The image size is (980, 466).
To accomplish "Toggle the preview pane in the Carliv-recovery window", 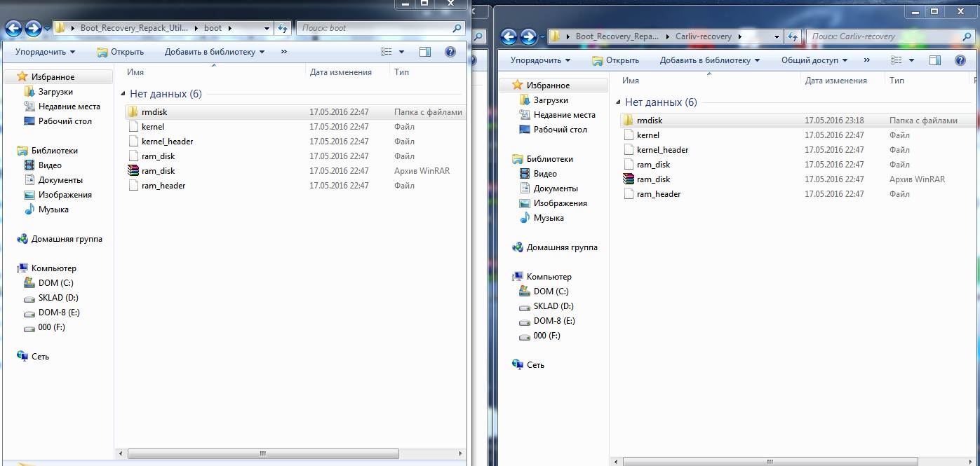I will (x=934, y=60).
